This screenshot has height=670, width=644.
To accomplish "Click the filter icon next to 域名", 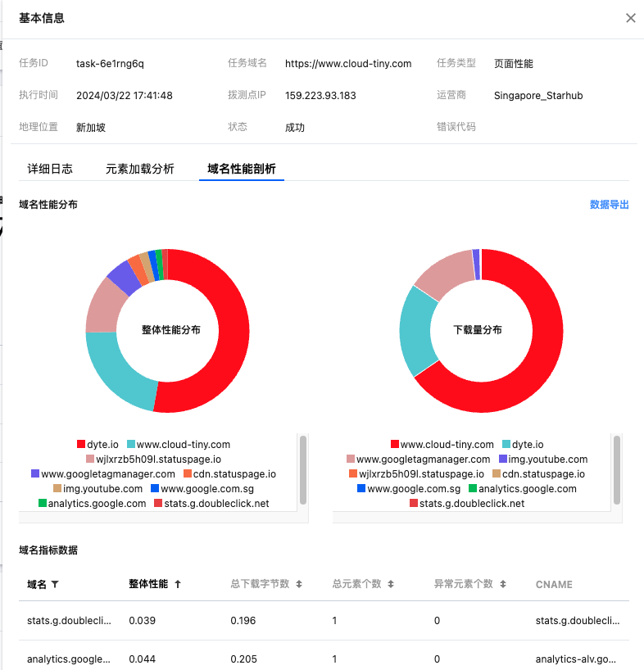I will (55, 585).
